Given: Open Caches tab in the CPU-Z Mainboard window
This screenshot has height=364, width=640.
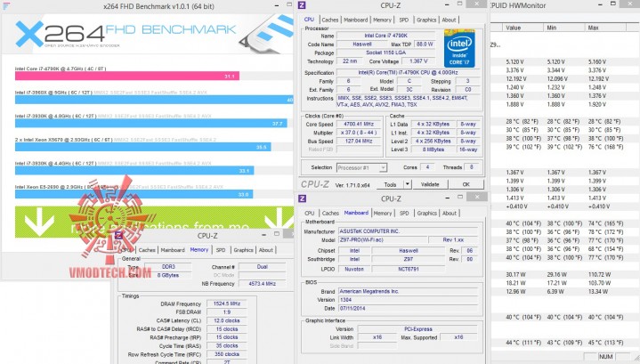Looking at the screenshot, I should 330,213.
